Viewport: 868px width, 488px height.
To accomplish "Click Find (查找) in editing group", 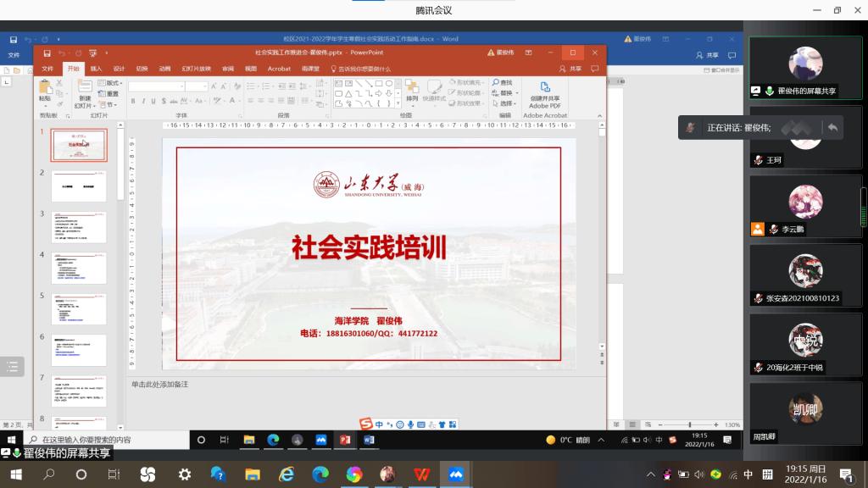I will tap(503, 82).
